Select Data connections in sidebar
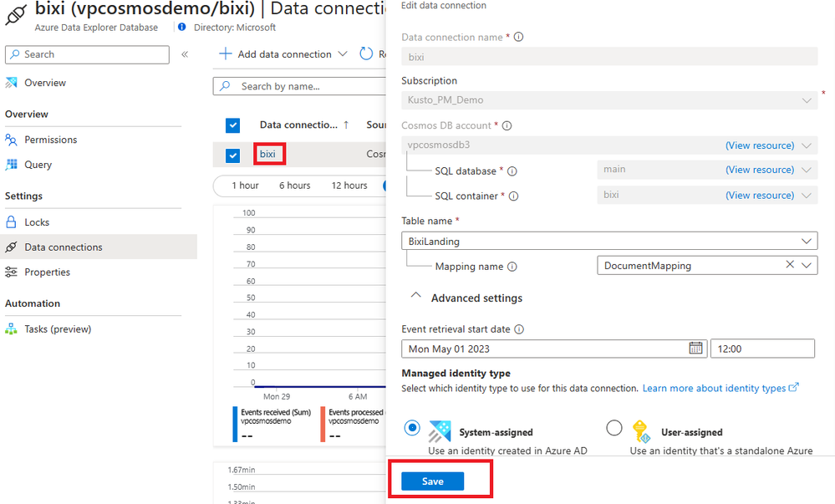 point(99,247)
